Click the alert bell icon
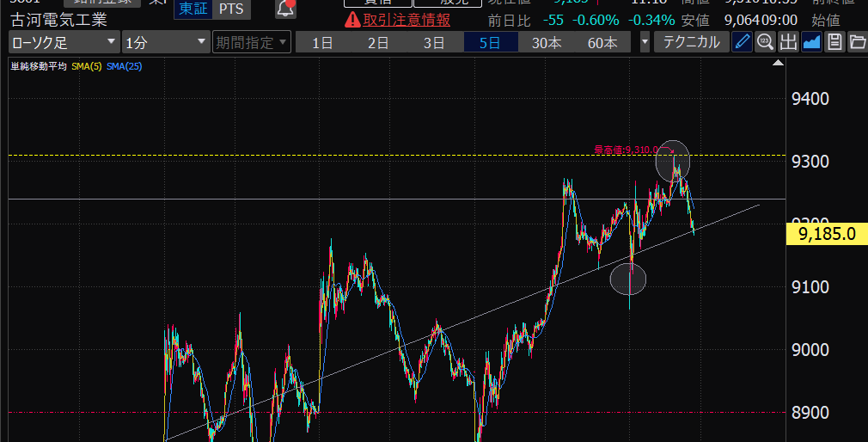868x442 pixels. point(286,9)
